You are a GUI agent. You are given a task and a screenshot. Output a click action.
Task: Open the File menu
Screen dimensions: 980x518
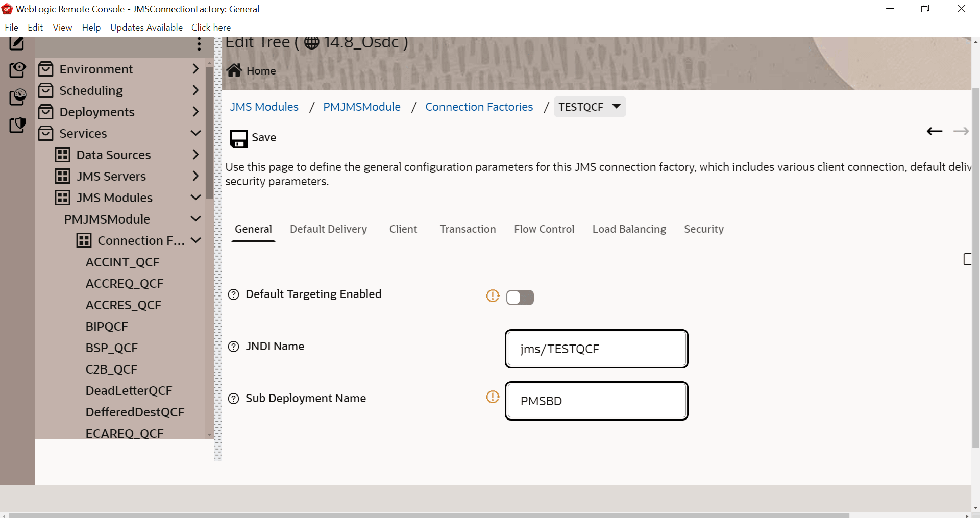[x=11, y=28]
